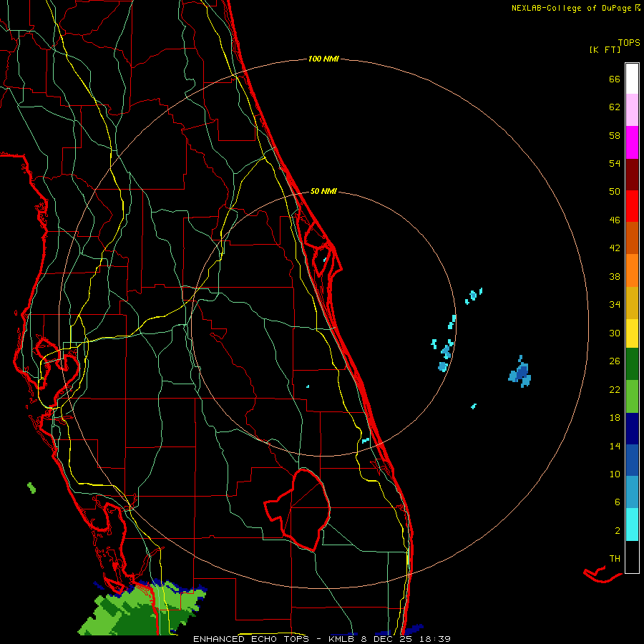This screenshot has height=644, width=644.
Task: Click the 22 legend value
Action: pos(615,389)
